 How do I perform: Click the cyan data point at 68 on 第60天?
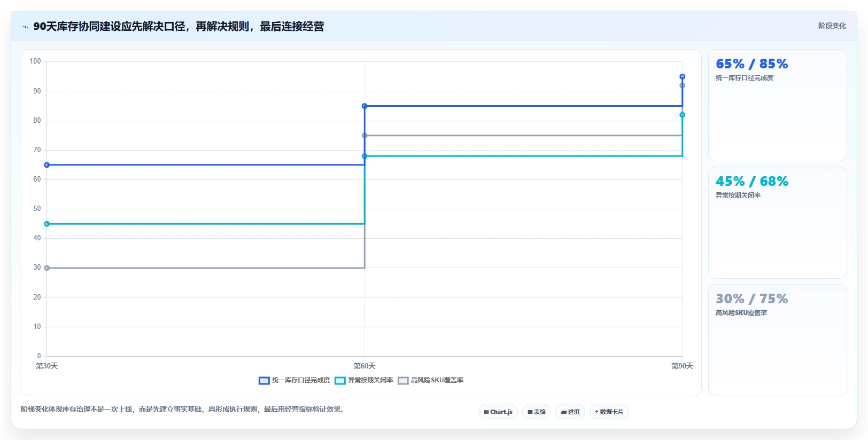pos(365,156)
